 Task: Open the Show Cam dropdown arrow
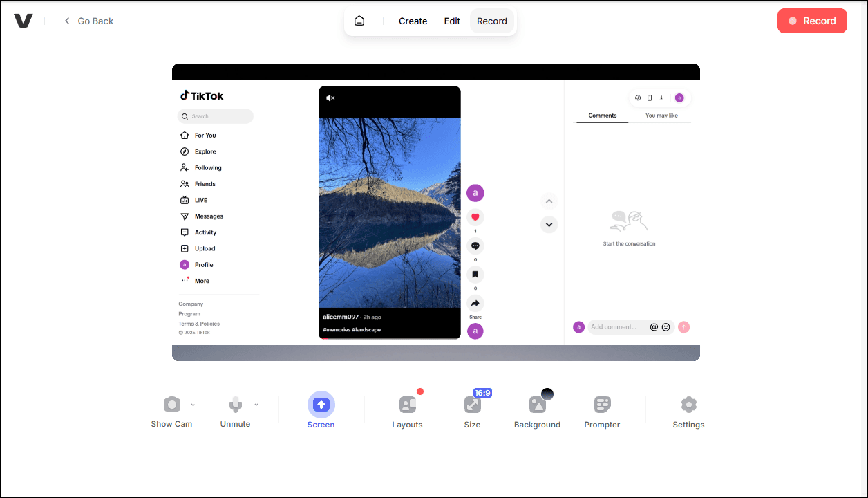(193, 405)
